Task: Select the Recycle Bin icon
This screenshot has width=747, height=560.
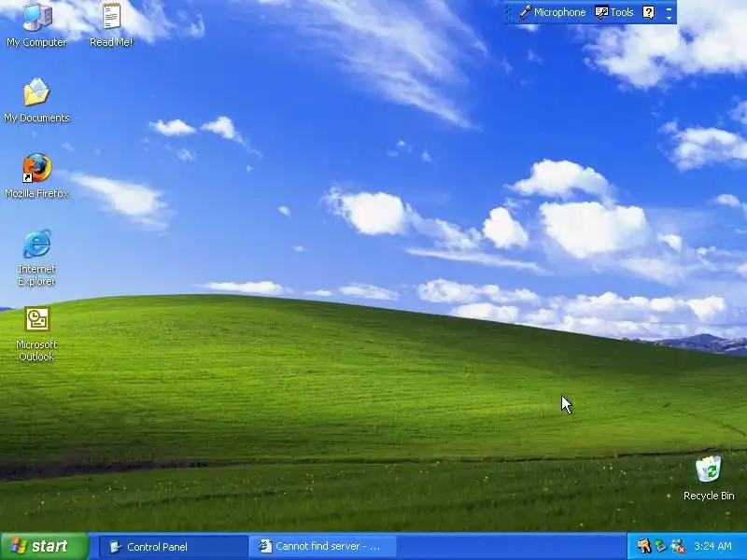Action: coord(709,478)
